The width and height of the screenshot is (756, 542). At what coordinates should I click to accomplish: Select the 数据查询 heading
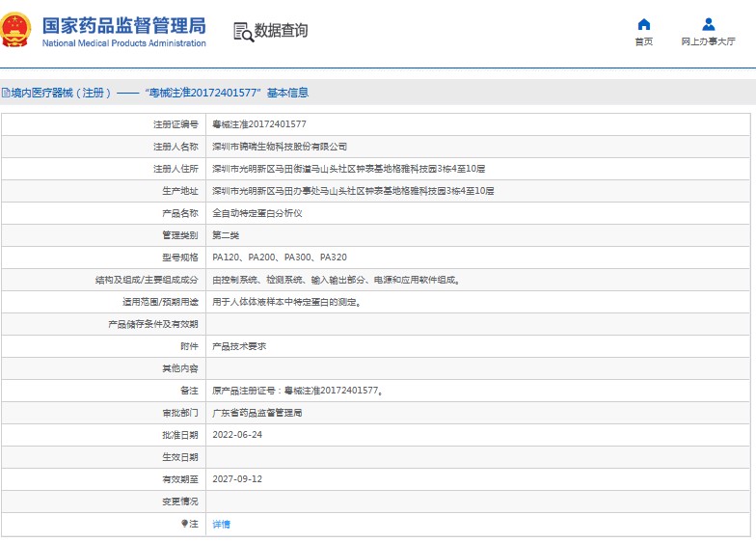click(282, 31)
